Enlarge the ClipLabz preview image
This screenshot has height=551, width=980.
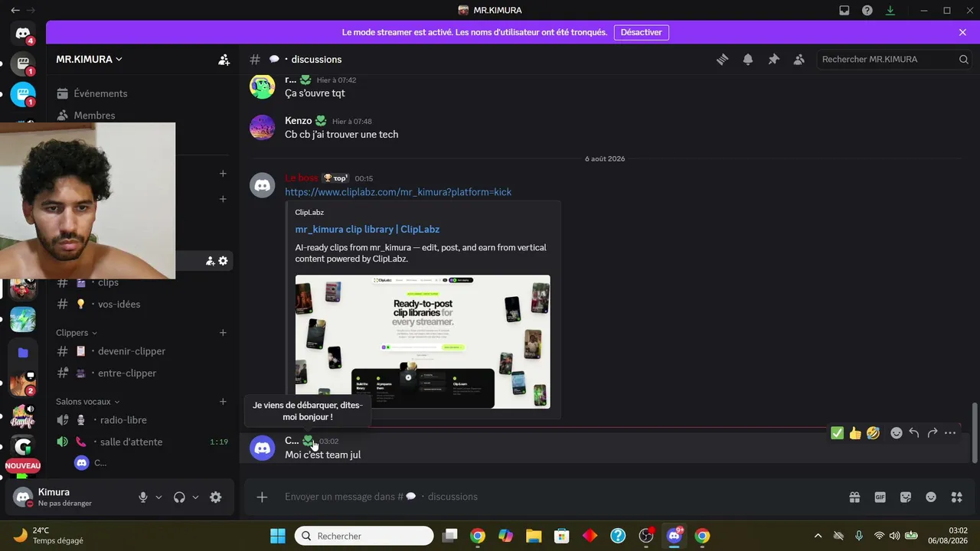423,341
